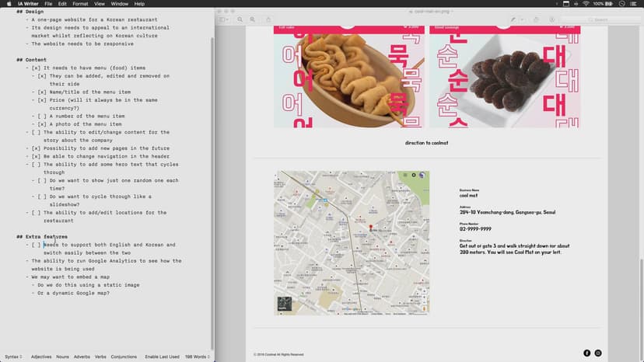Toggle the Adjectives syntax highlight

41,357
